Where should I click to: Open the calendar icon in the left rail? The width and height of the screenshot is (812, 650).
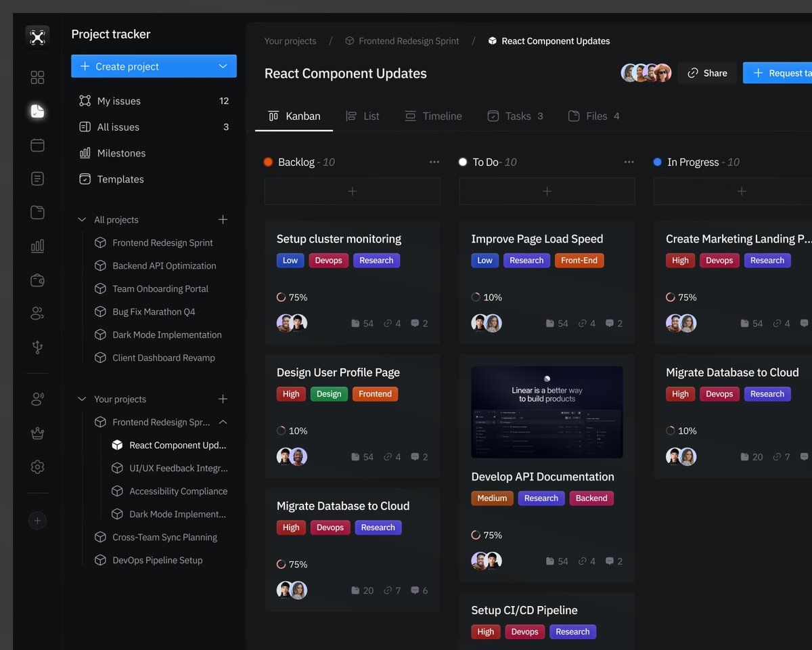[37, 145]
